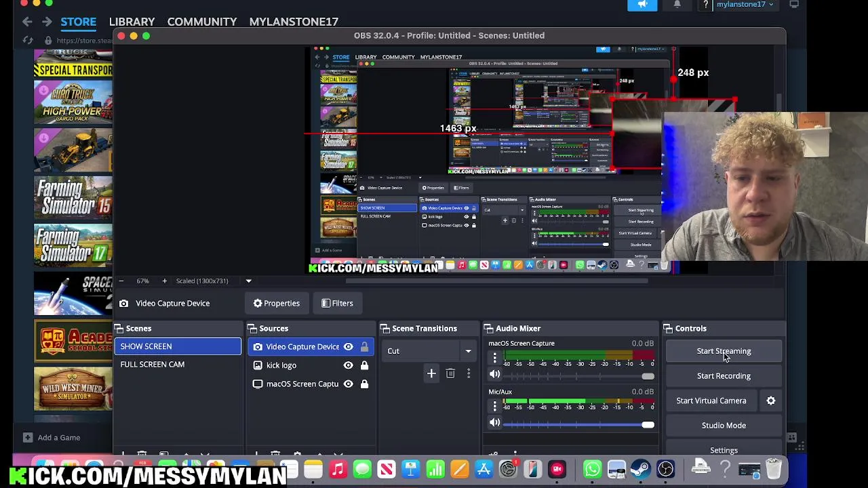Reload the Steam store page
The height and width of the screenshot is (488, 868).
[x=28, y=41]
